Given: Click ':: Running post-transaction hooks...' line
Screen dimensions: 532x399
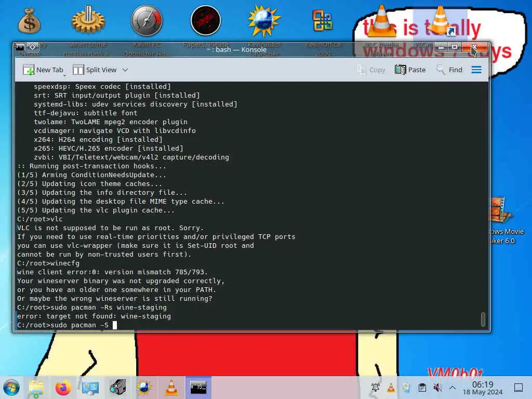Looking at the screenshot, I should (91, 166).
